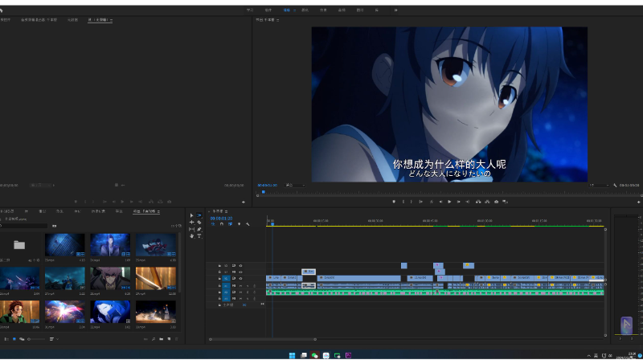Open program monitor panel menu
This screenshot has width=643, height=364.
coord(277,19)
